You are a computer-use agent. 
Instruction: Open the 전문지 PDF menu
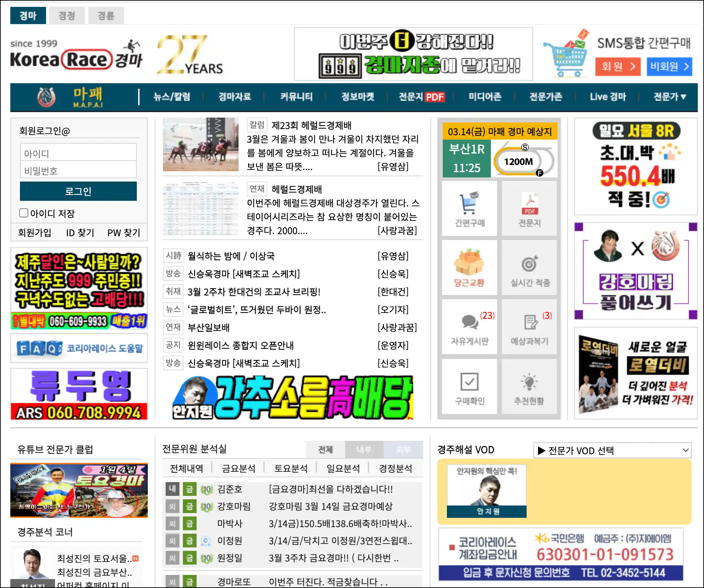click(421, 97)
